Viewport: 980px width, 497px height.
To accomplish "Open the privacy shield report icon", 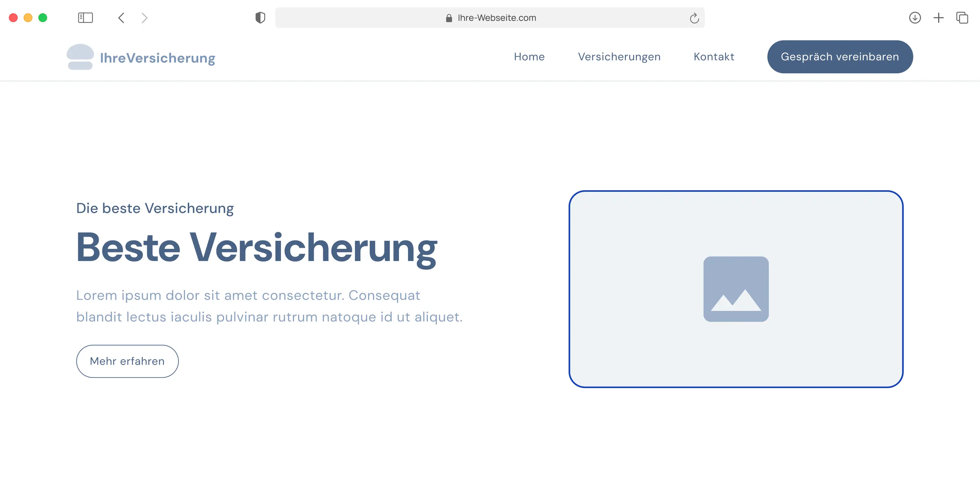I will (x=260, y=18).
